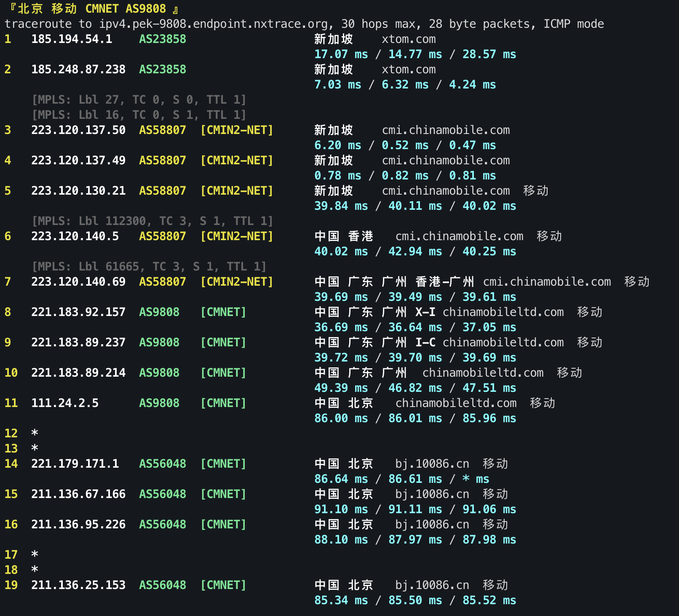
Task: Click latency 91.10 ms on hop 15
Action: click(x=341, y=509)
